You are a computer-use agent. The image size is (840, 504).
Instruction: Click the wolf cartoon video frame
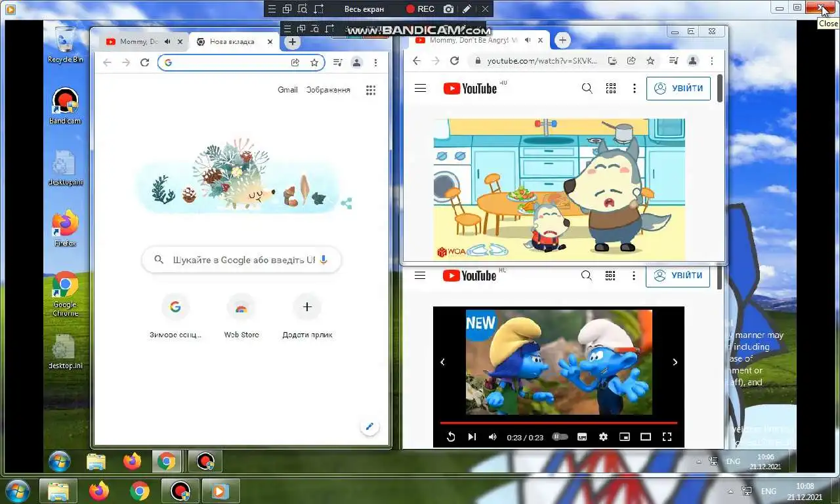[x=559, y=189]
